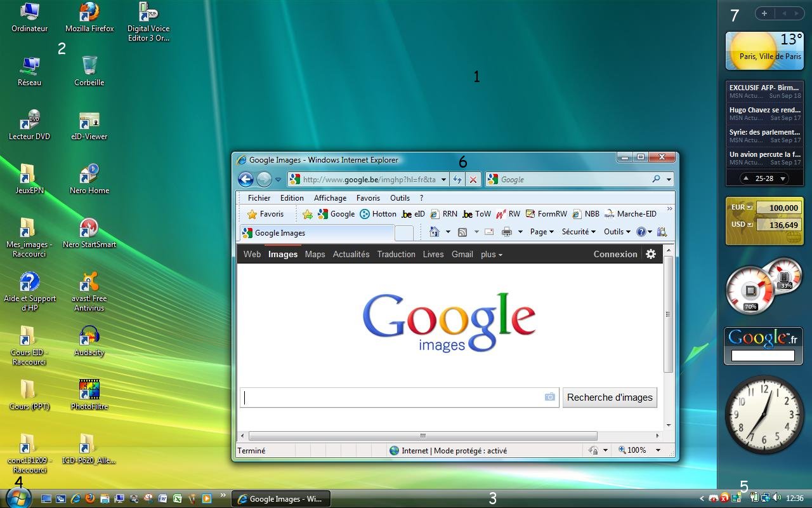Open the Page dropdown menu
Screen dimensions: 812x508
(x=542, y=232)
